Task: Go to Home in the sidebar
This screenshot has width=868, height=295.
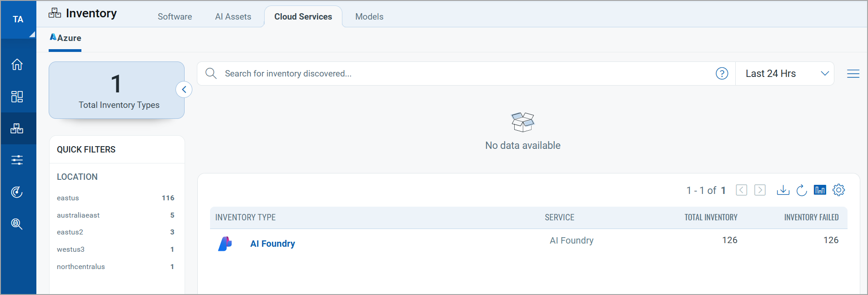Action: coord(17,65)
